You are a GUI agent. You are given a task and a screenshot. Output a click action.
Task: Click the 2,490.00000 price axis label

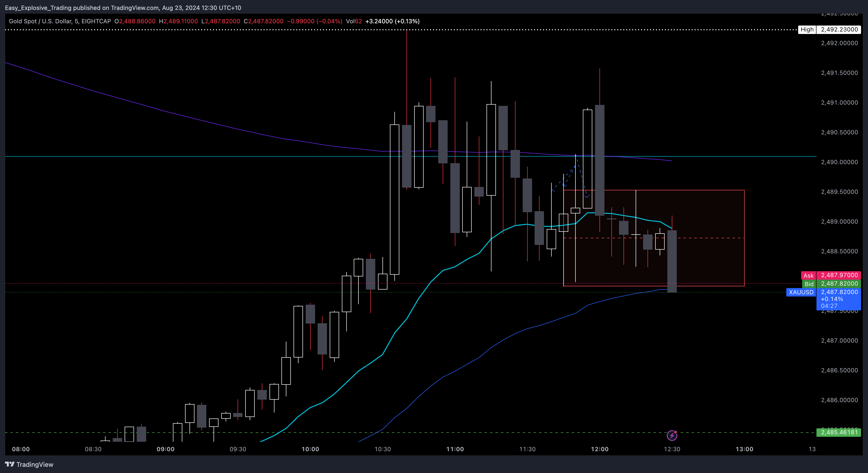[839, 162]
